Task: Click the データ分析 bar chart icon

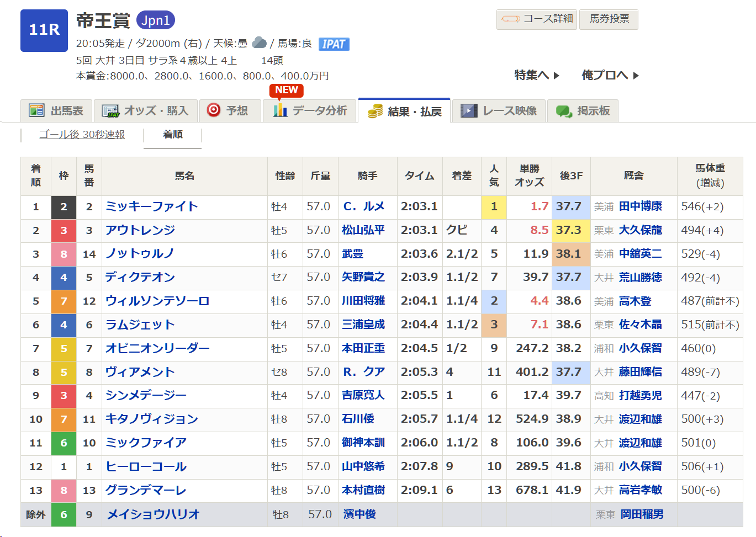Action: [281, 110]
